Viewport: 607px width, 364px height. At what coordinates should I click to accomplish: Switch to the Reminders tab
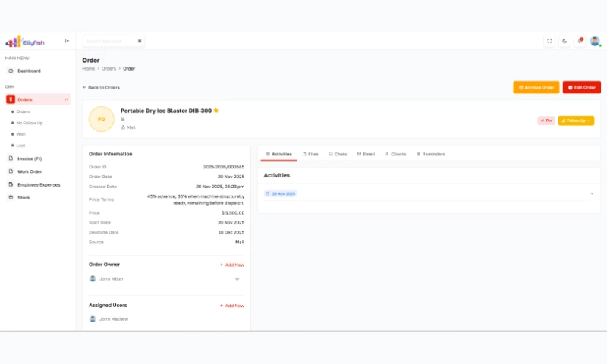click(x=430, y=154)
